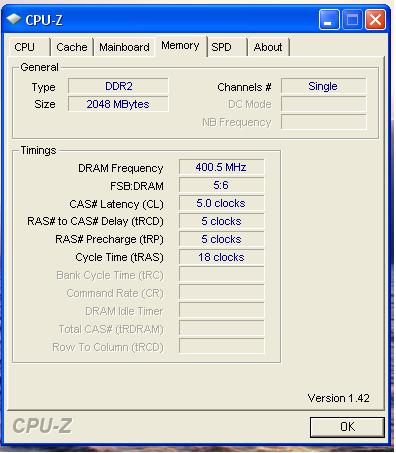Viewport: 396px width, 453px height.
Task: Click the empty DC Mode field
Action: [x=323, y=104]
